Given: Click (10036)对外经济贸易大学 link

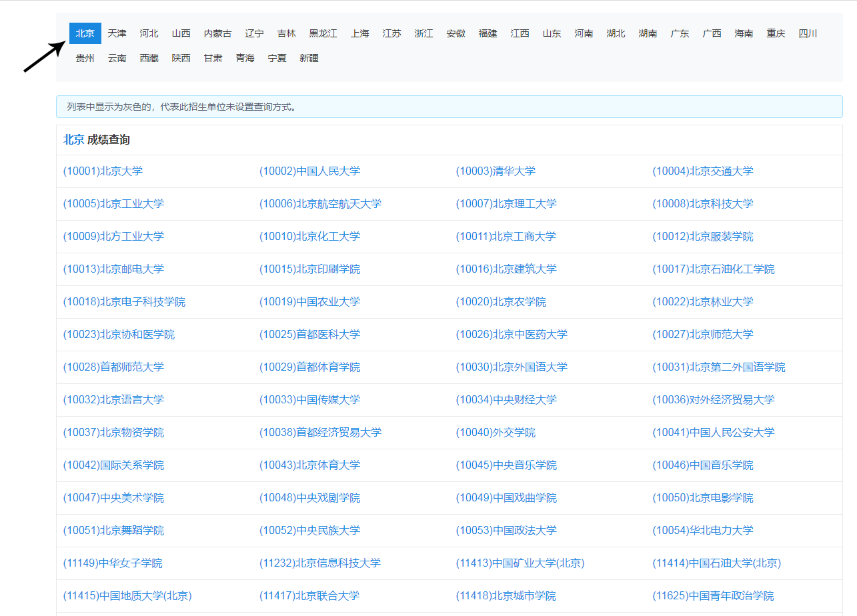Looking at the screenshot, I should click(x=714, y=400).
